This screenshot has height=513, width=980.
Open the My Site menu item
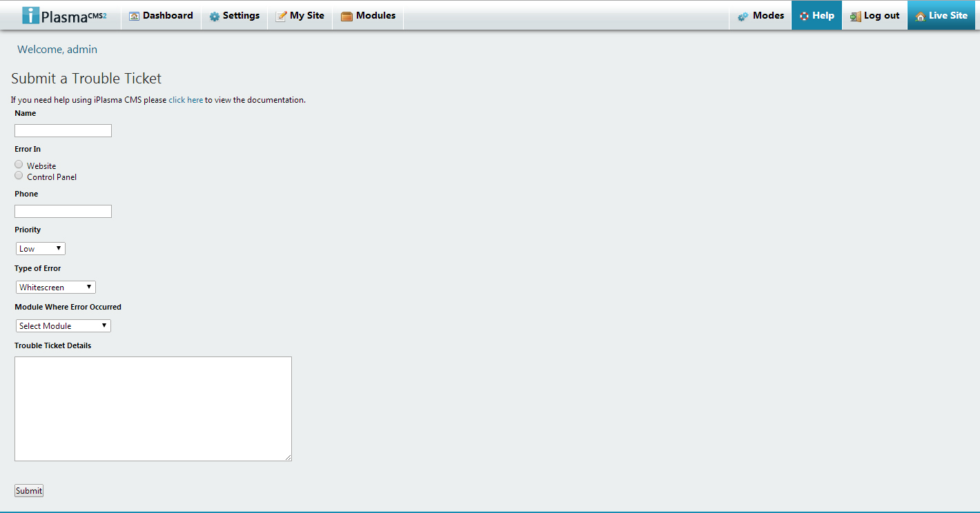point(300,15)
